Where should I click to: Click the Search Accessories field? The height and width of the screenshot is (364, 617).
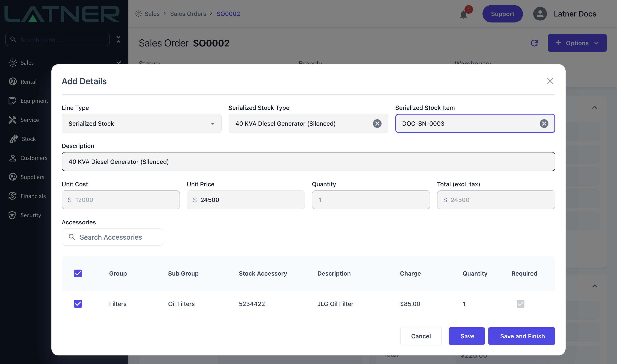click(x=112, y=237)
